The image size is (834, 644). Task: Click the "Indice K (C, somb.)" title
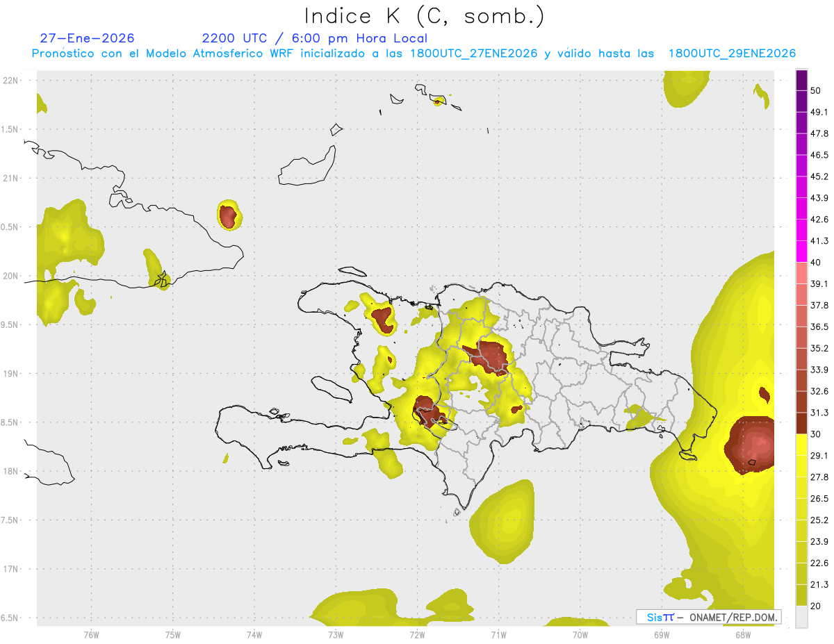coord(424,16)
